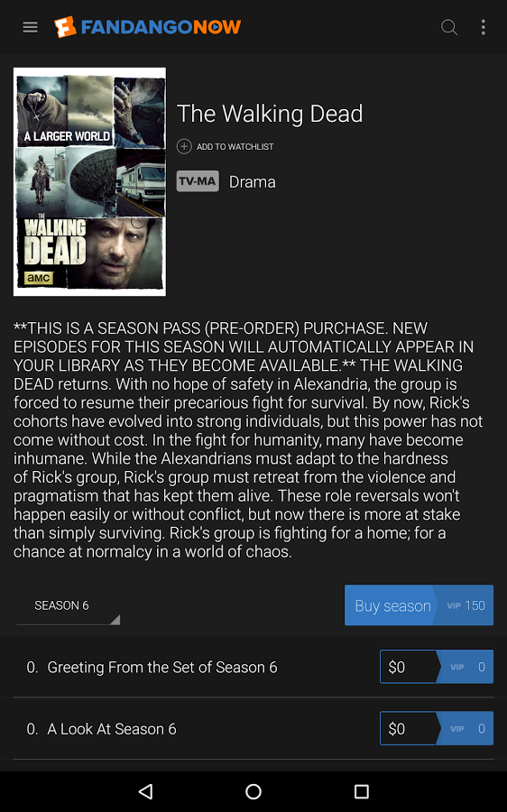
Task: Open The Walking Dead poster thumbnail
Action: point(89,181)
